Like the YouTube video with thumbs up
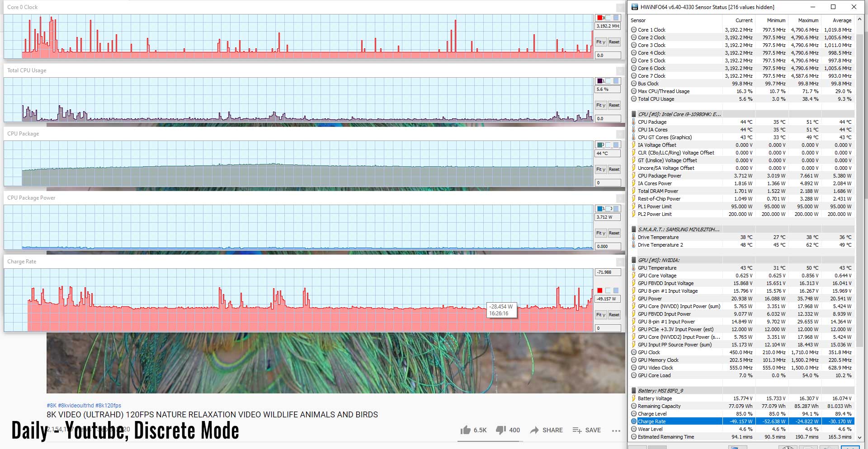 click(x=466, y=430)
